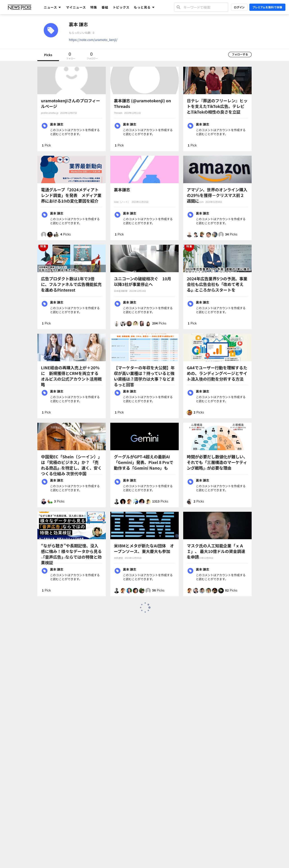
Task: Click the 4 Picks count on 電通 card
Action: click(x=65, y=234)
